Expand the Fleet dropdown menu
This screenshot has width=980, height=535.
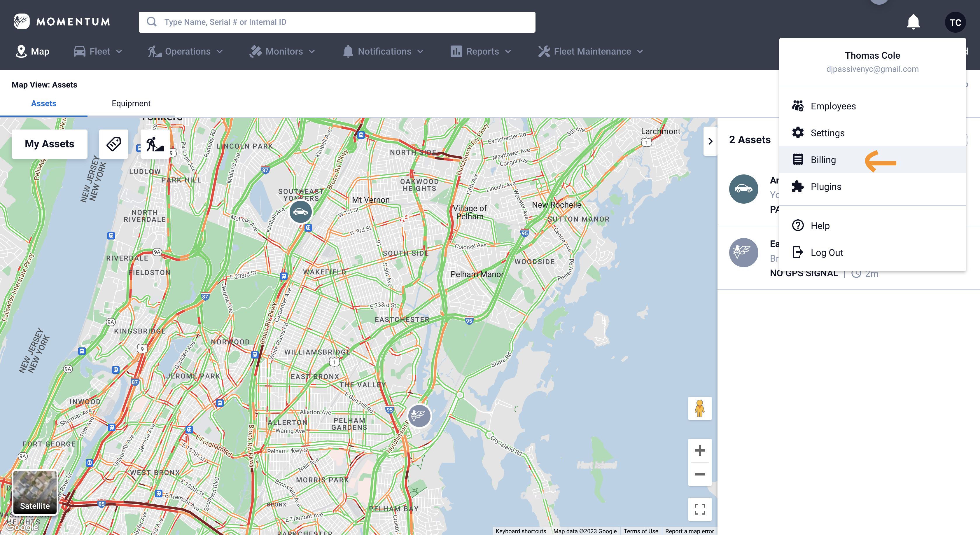[98, 51]
